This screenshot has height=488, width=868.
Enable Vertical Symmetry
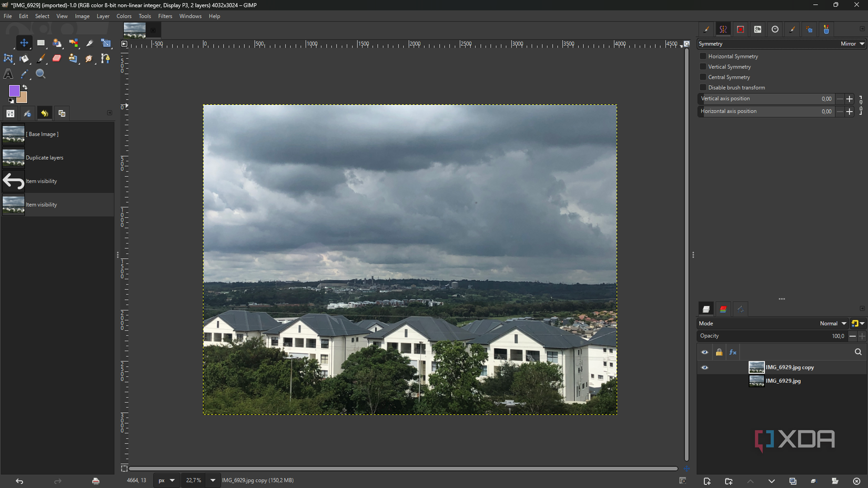[703, 67]
